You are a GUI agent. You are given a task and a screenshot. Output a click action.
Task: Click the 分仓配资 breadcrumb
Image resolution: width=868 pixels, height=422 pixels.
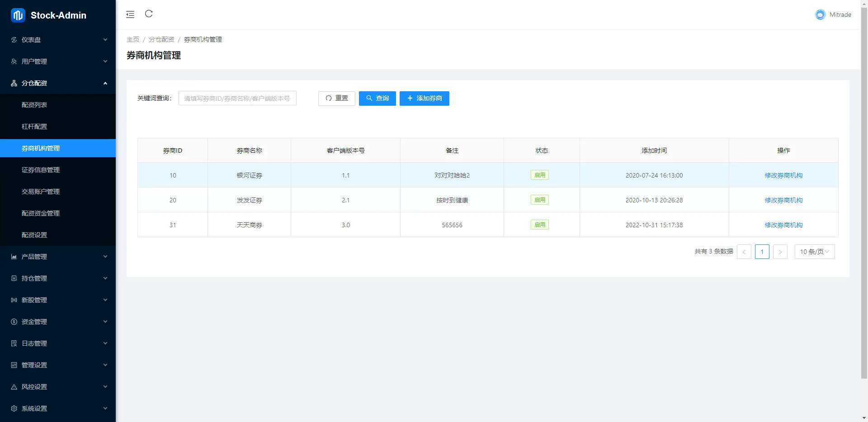pos(161,40)
